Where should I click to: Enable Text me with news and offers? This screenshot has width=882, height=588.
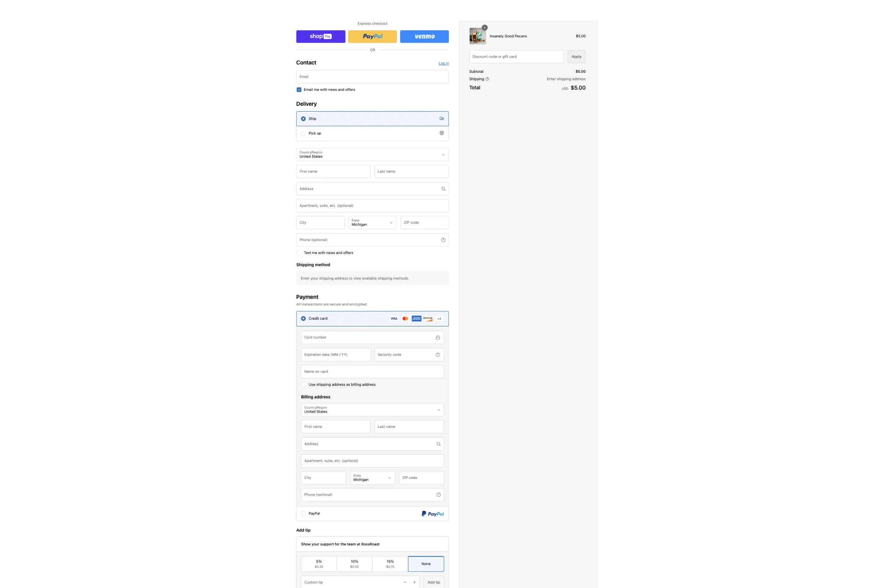click(299, 253)
